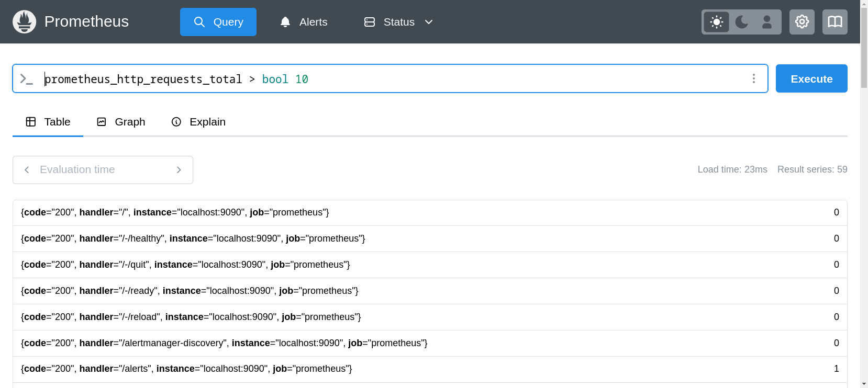Switch to the Table tab
The height and width of the screenshot is (388, 868).
48,122
